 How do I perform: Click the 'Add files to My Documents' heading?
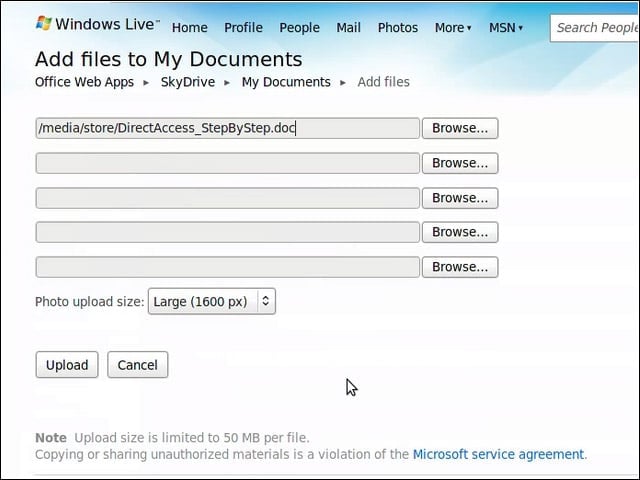(x=169, y=59)
